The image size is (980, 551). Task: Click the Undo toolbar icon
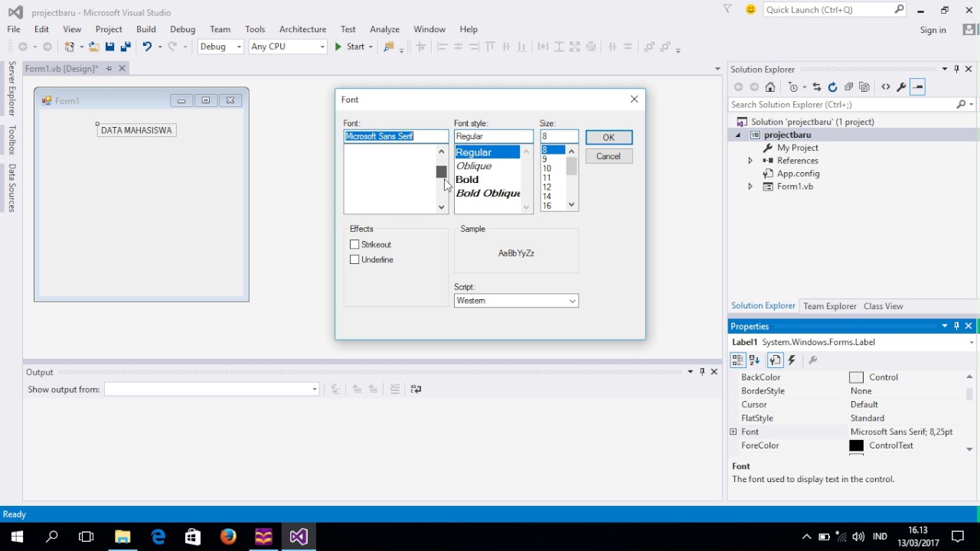[x=147, y=47]
